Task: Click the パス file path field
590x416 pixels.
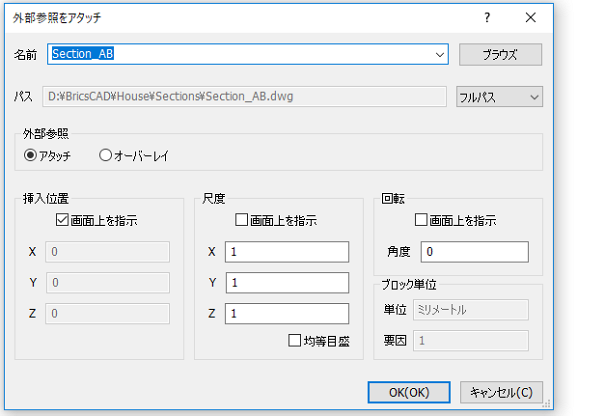Action: coord(244,97)
